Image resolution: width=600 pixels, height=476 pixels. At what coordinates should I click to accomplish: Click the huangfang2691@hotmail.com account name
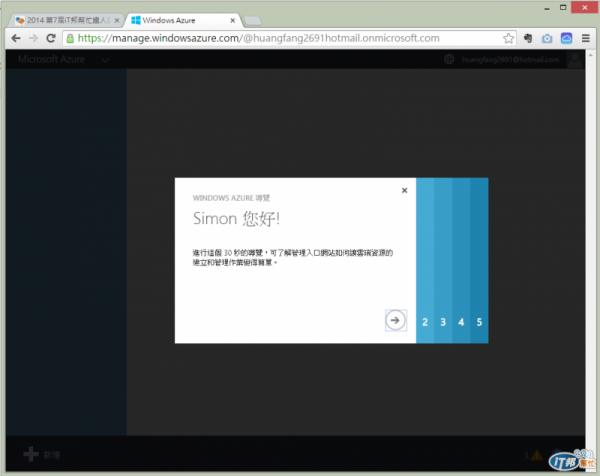510,60
